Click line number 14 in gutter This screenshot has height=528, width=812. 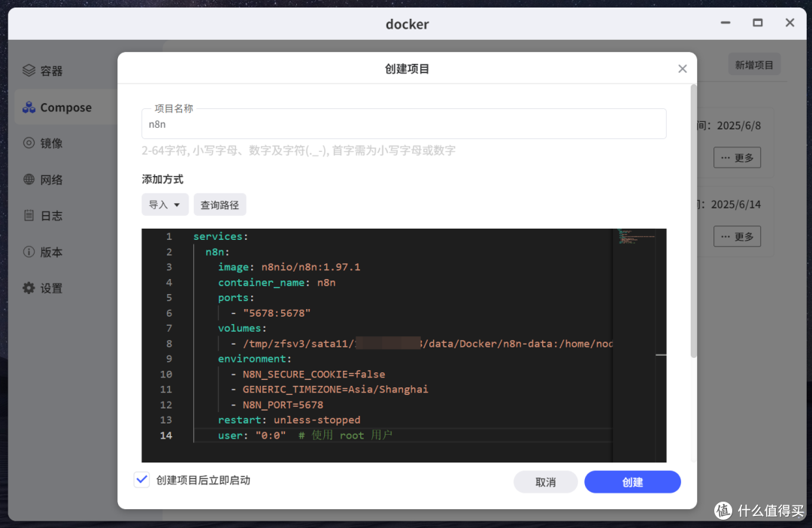[x=165, y=435]
